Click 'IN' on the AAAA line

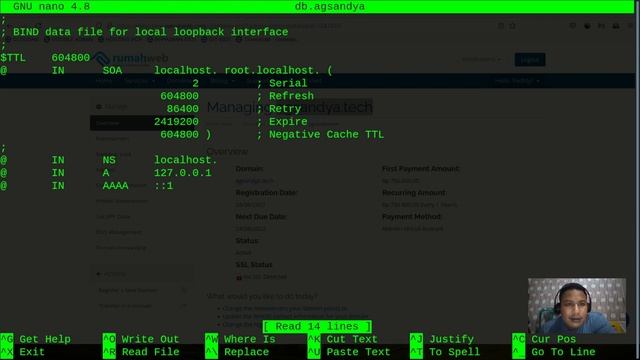[x=58, y=186]
